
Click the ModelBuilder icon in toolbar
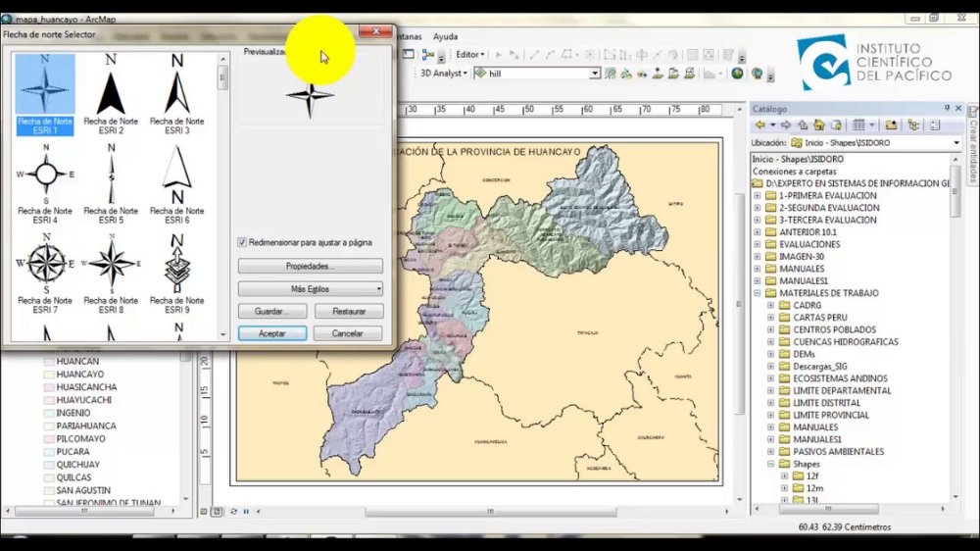tap(427, 54)
